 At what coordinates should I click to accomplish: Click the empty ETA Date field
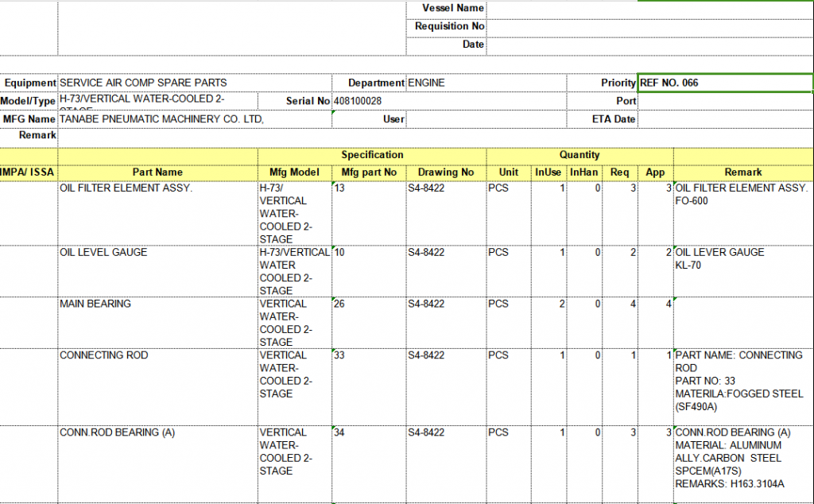pyautogui.click(x=725, y=119)
